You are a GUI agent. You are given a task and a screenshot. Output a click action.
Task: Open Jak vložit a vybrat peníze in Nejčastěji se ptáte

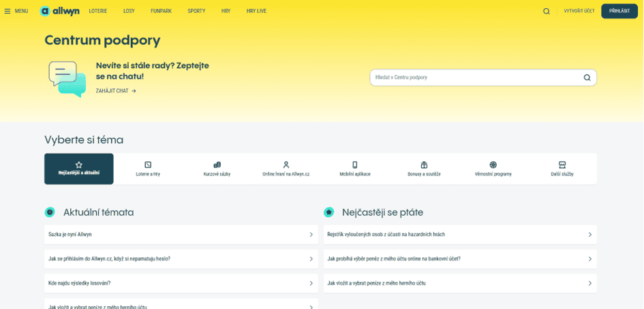pos(460,284)
